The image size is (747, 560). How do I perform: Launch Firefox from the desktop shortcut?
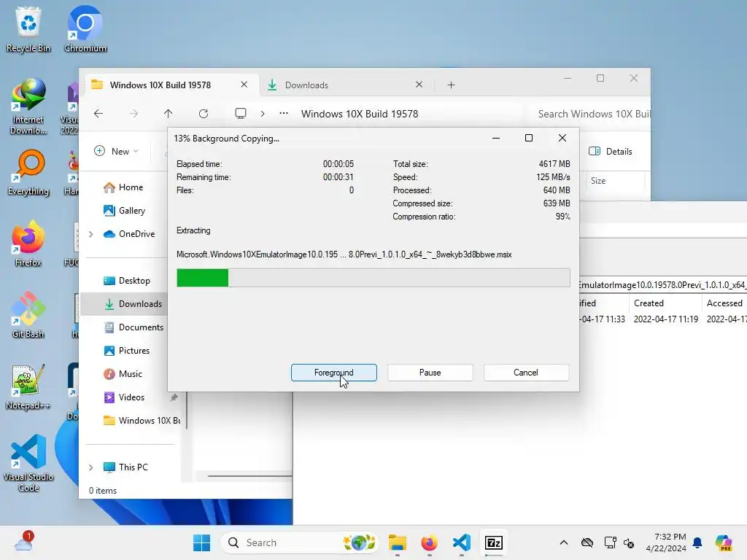coord(28,244)
